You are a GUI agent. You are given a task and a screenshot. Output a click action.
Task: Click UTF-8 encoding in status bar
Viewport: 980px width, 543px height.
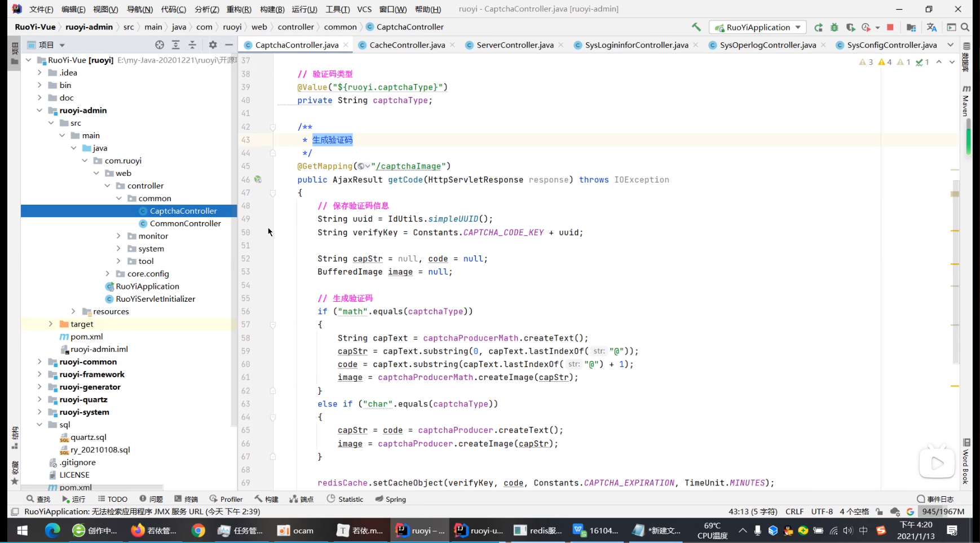point(822,511)
